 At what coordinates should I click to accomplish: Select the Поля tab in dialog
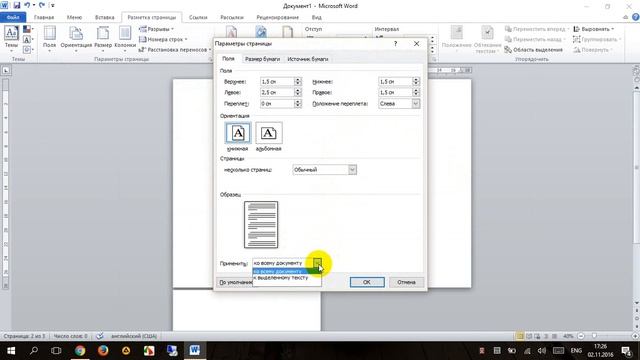click(228, 58)
